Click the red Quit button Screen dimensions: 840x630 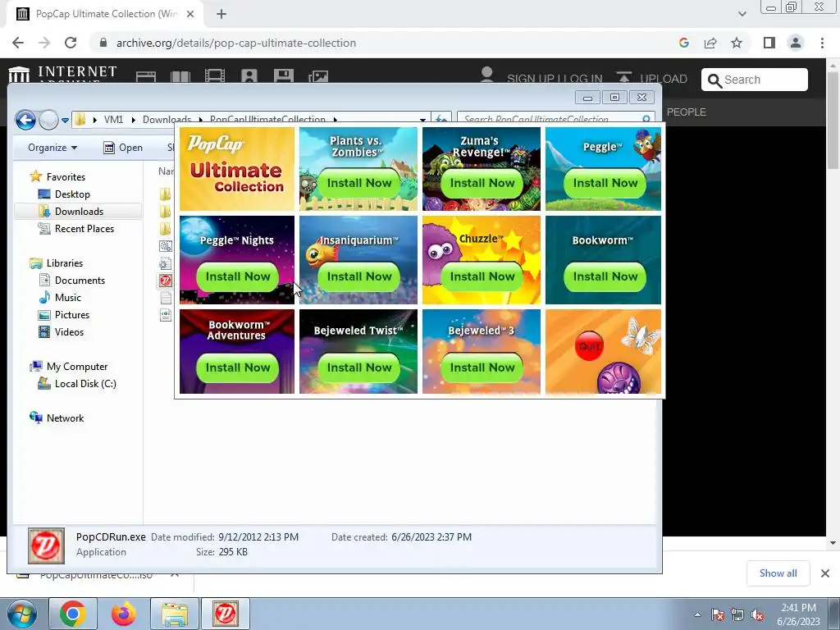[589, 346]
